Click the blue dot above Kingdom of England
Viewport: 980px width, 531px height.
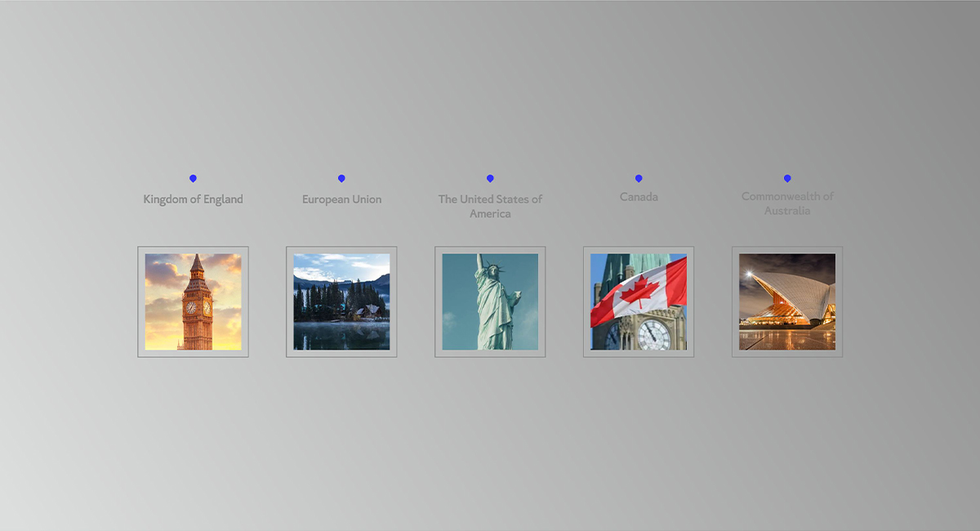coord(193,178)
